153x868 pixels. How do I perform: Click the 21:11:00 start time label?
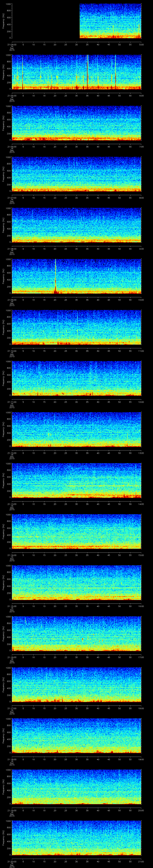coord(12,402)
